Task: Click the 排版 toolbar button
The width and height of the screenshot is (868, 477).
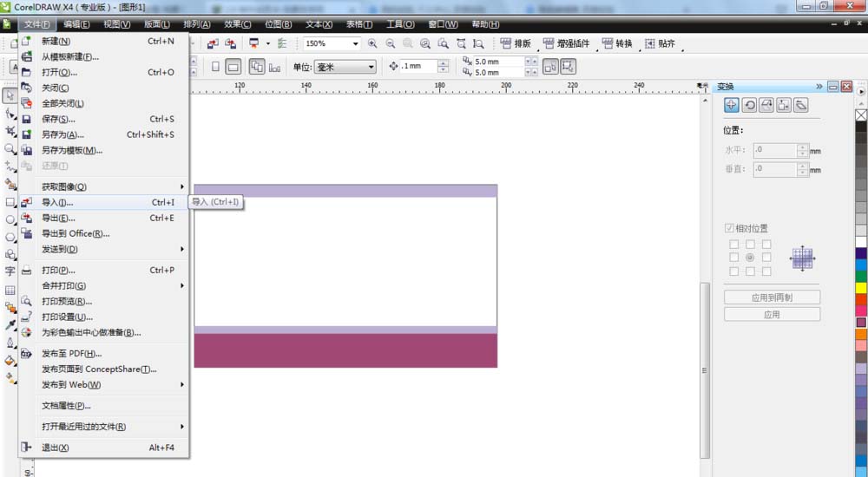Action: (516, 43)
